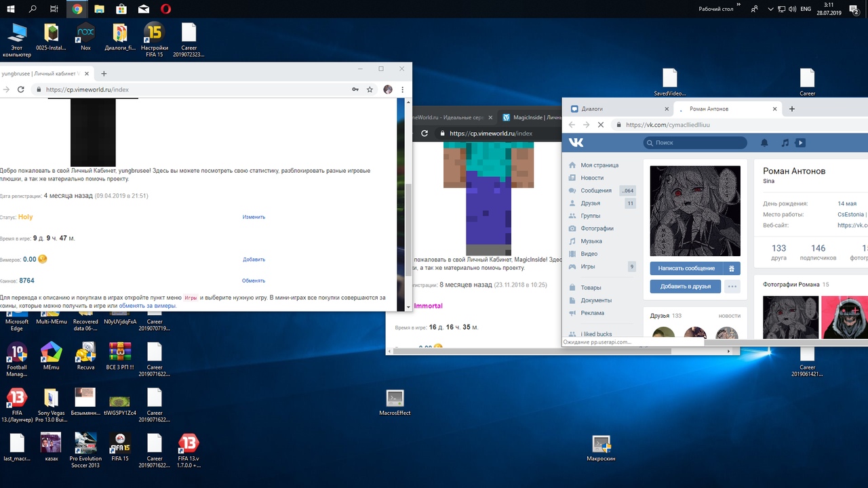Open a new tab in the yungbrusee window
Image resolution: width=868 pixels, height=488 pixels.
104,74
